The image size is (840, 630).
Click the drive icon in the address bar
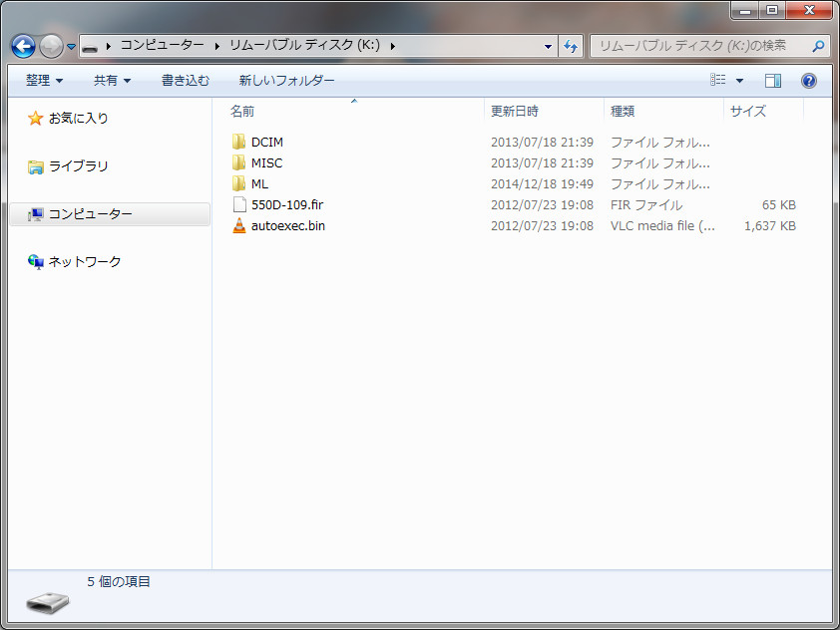(90, 47)
